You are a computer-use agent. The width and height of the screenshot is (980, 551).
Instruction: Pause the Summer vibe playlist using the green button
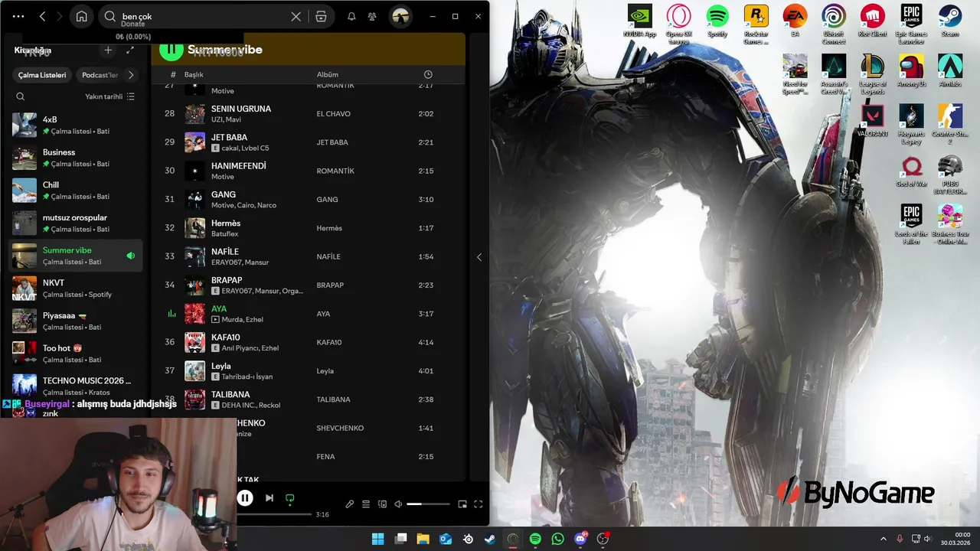pyautogui.click(x=171, y=50)
